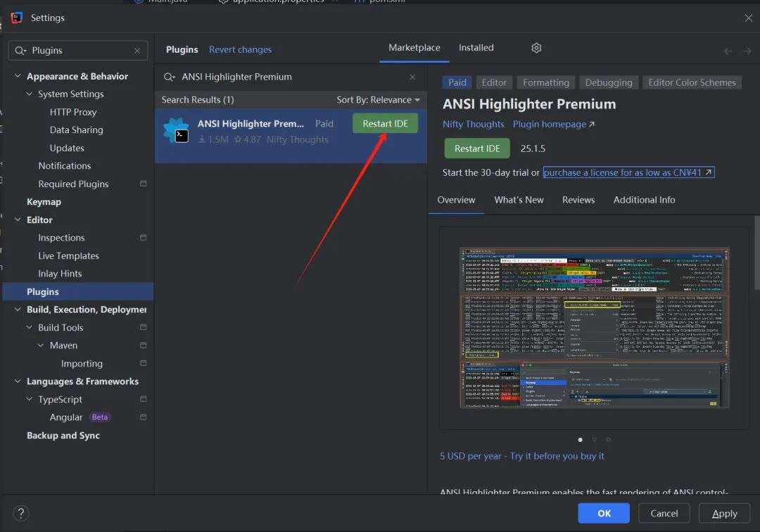Navigate forward with the right arrow
Screen dimensions: 760x532
tap(747, 51)
